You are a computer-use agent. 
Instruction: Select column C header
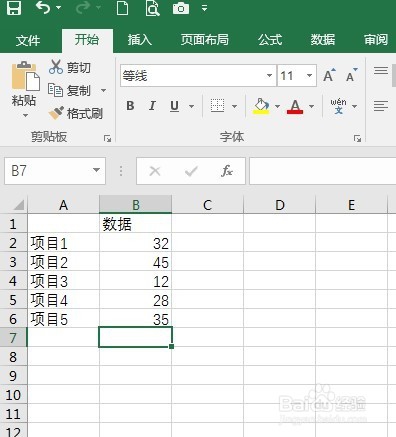208,205
